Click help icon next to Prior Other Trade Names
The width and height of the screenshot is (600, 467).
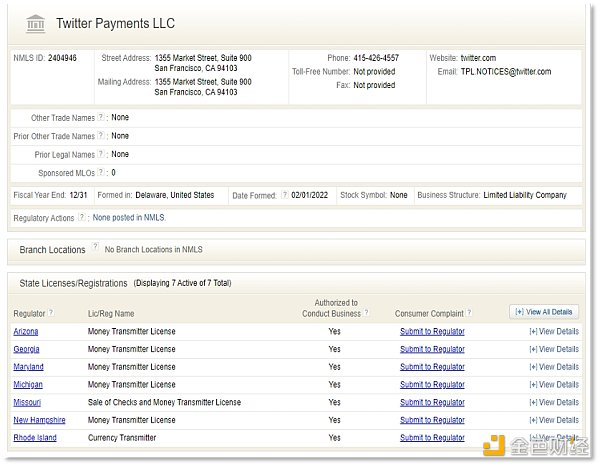pyautogui.click(x=101, y=136)
